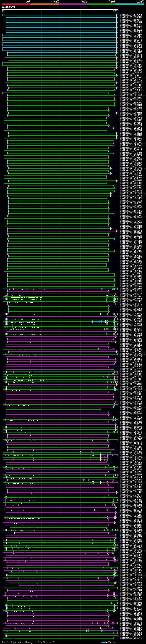Open hit UniRef100_B9Q1D7

(131, 289)
